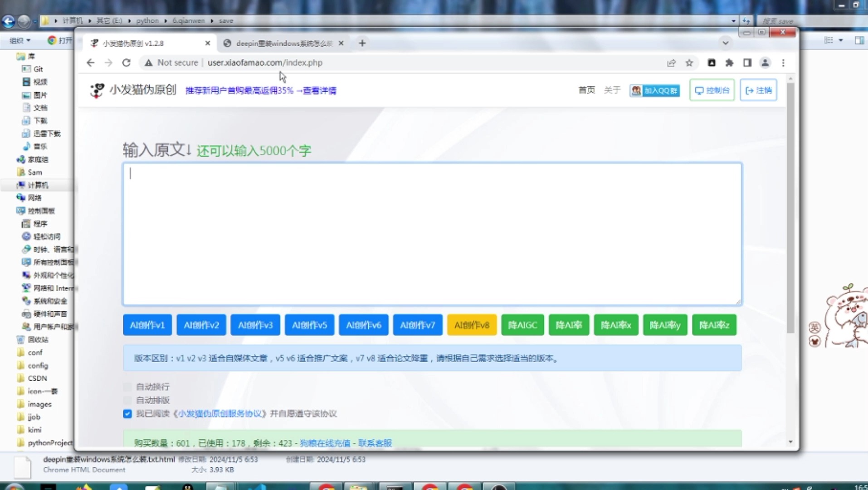Image resolution: width=868 pixels, height=490 pixels.
Task: Click the 注销 logout button
Action: point(758,90)
